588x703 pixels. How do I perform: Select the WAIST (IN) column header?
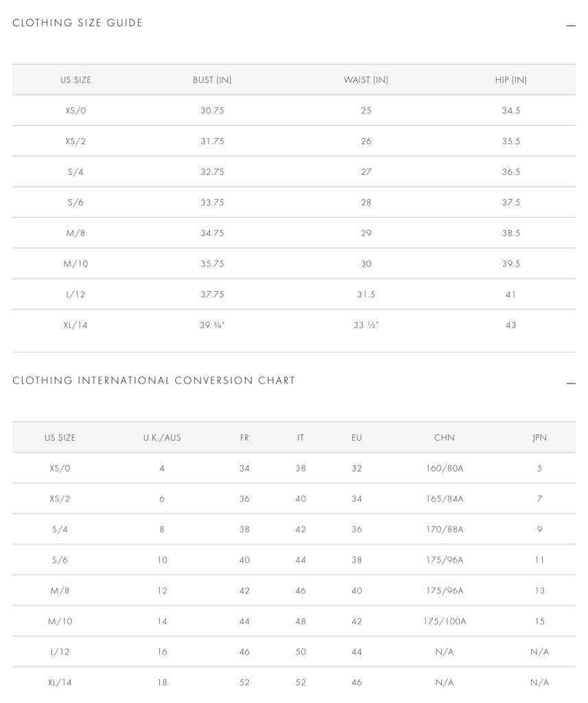coord(366,80)
